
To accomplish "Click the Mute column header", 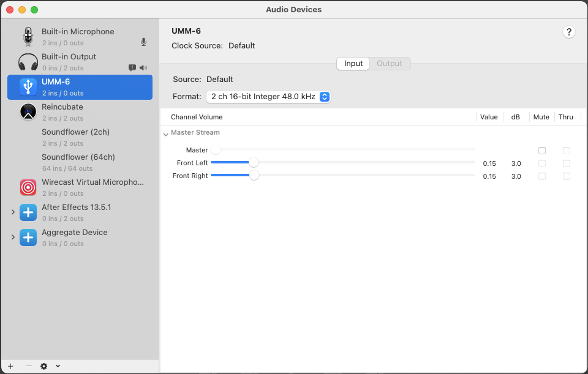I will click(541, 117).
